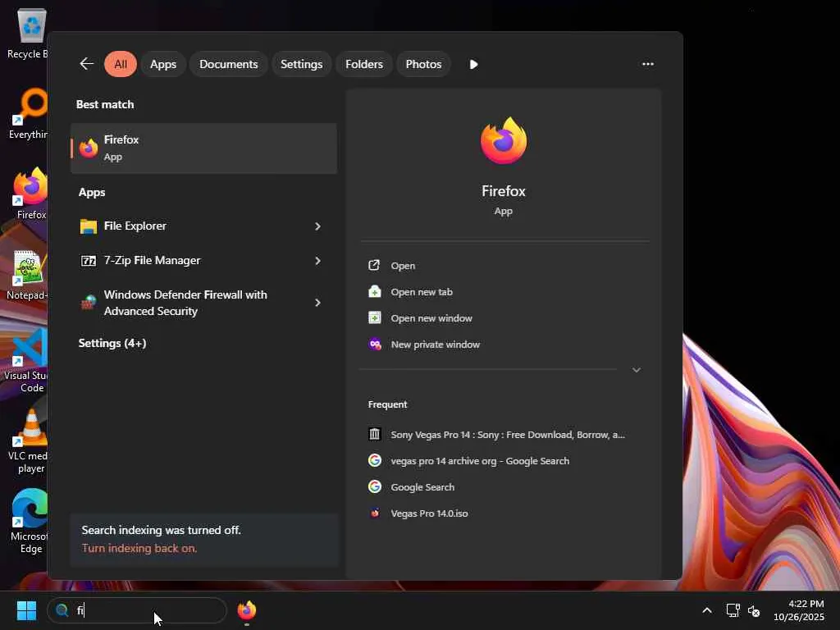Click the back arrow in search panel
Viewport: 840px width, 630px height.
pos(87,64)
